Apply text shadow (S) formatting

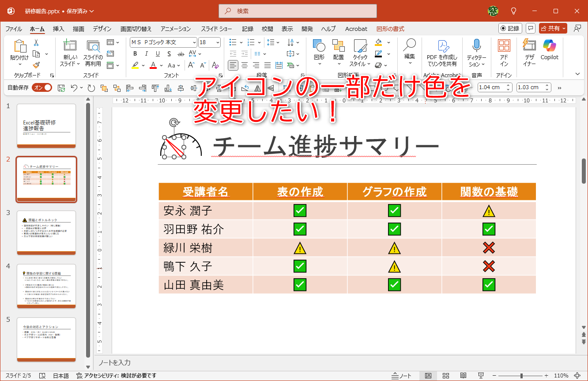click(x=169, y=54)
